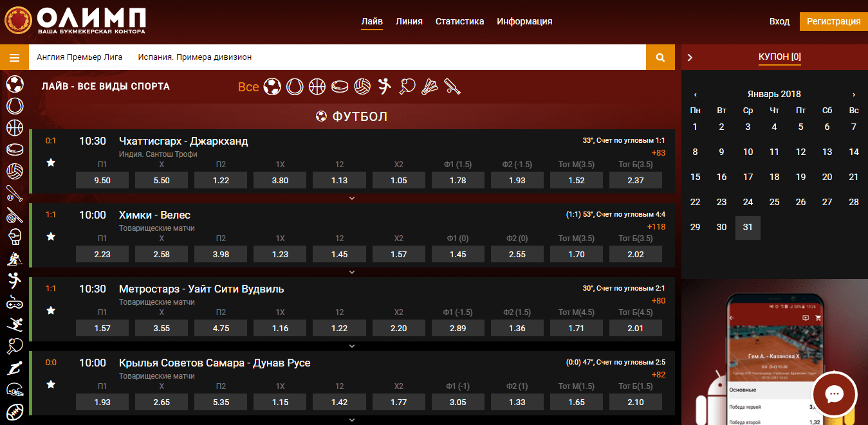
Task: Click the badminton filter icon
Action: (430, 86)
